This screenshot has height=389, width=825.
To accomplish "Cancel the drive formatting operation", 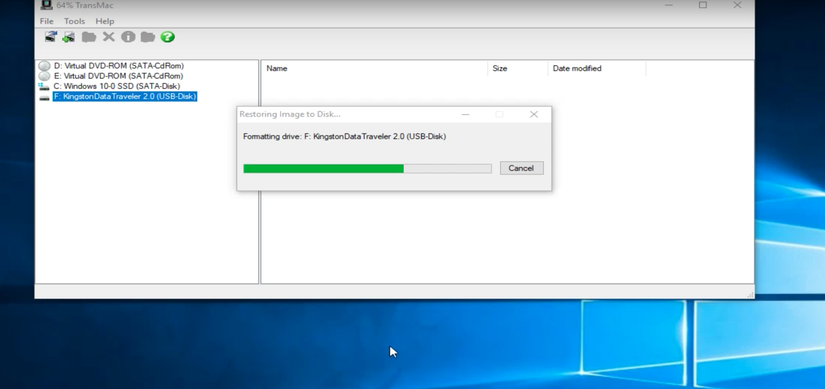I will point(521,168).
